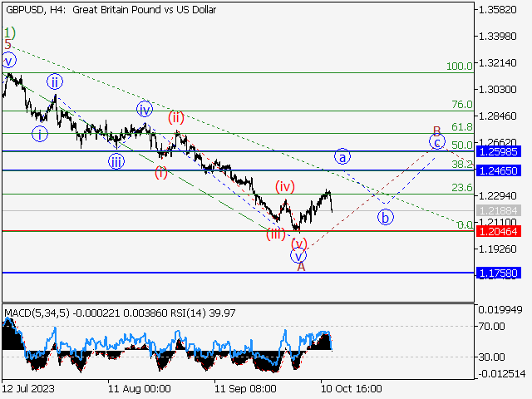
Task: Select the blue circled b projection label
Action: click(x=386, y=218)
